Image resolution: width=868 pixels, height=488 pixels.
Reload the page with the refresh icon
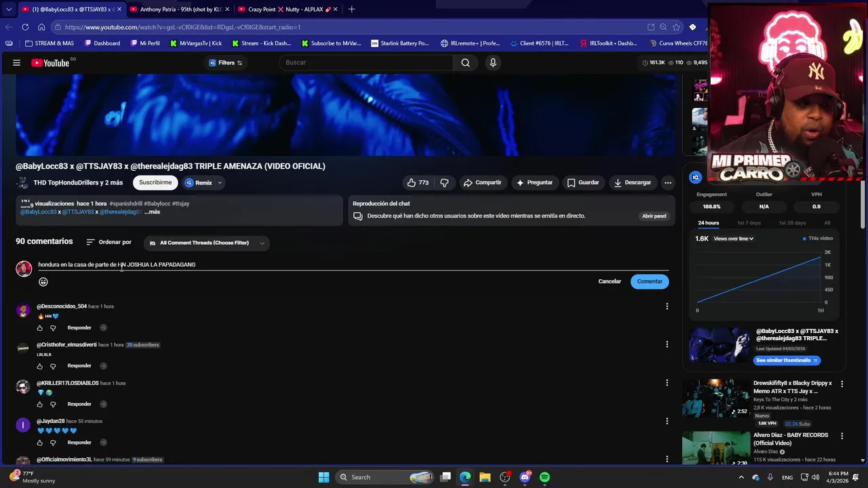tap(25, 27)
